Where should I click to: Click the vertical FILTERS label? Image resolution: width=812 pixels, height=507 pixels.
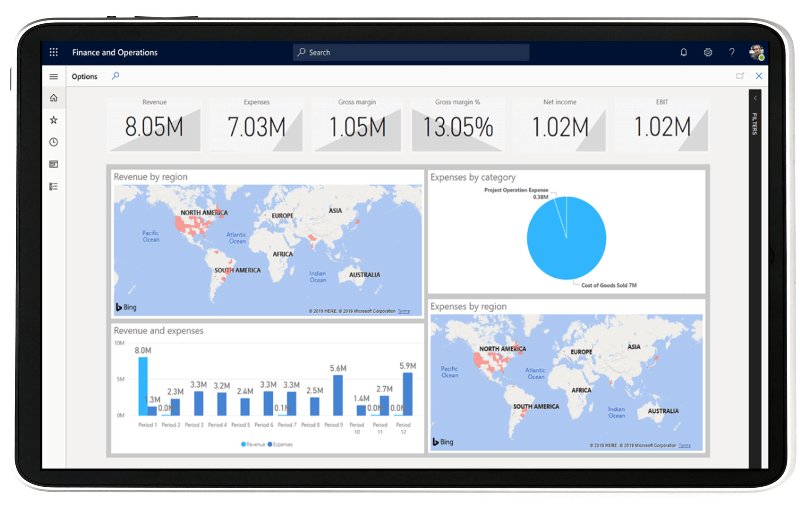click(x=755, y=124)
